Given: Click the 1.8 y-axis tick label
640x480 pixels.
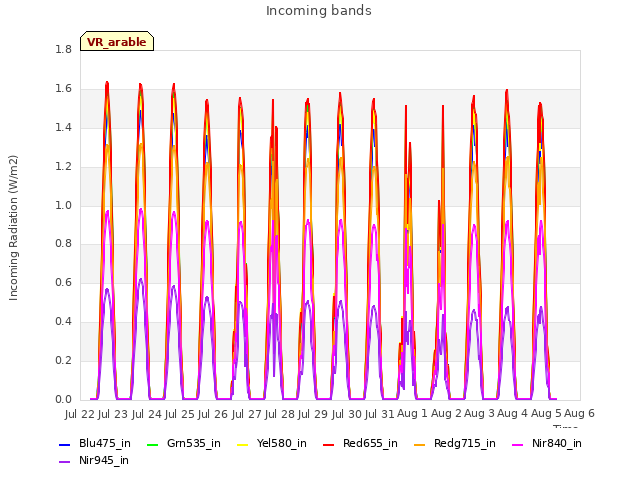Looking at the screenshot, I should point(63,50).
